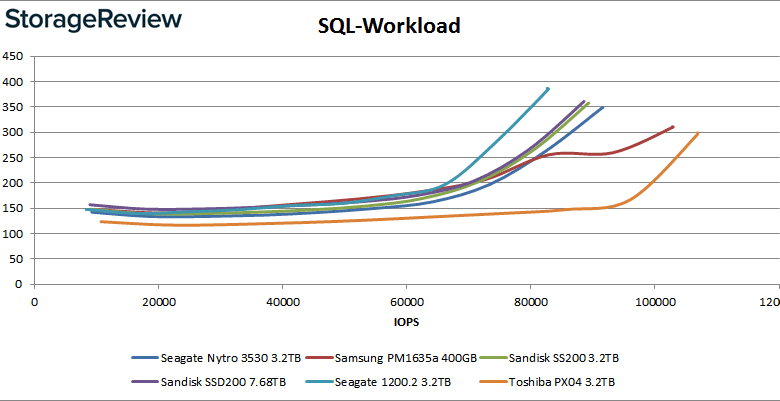Click the 60000 x-axis label
The height and width of the screenshot is (401, 780).
(406, 302)
